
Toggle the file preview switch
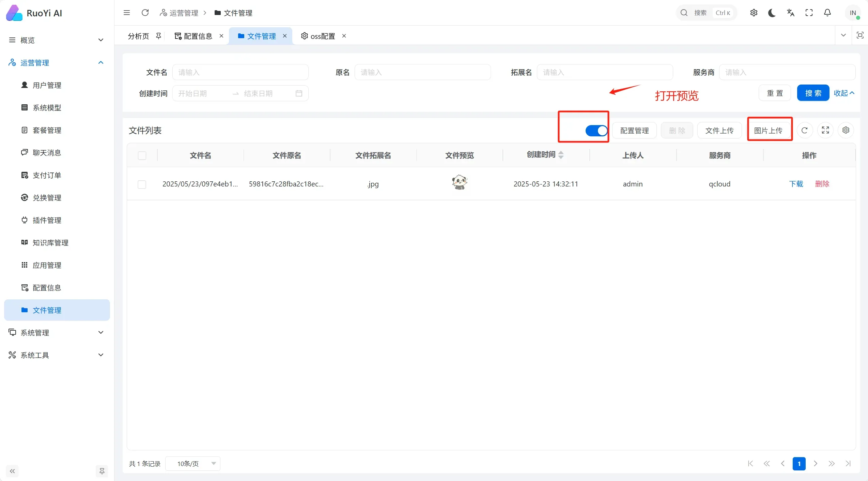pyautogui.click(x=596, y=131)
